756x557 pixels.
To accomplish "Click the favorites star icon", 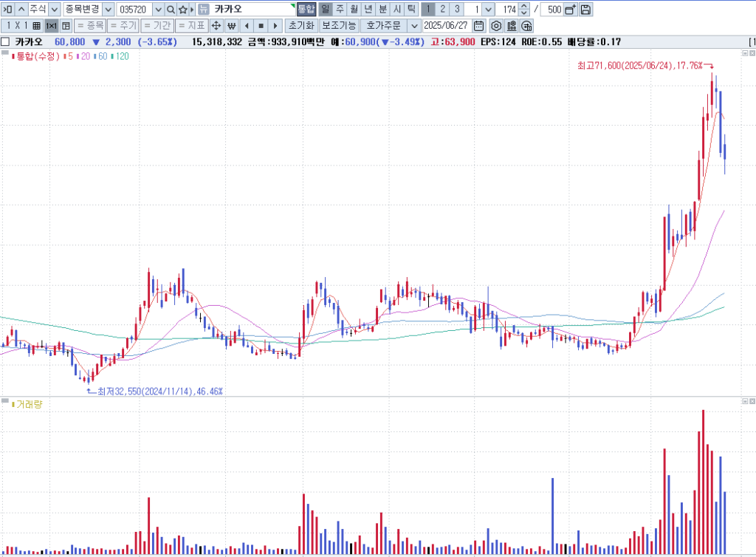I will tap(182, 10).
